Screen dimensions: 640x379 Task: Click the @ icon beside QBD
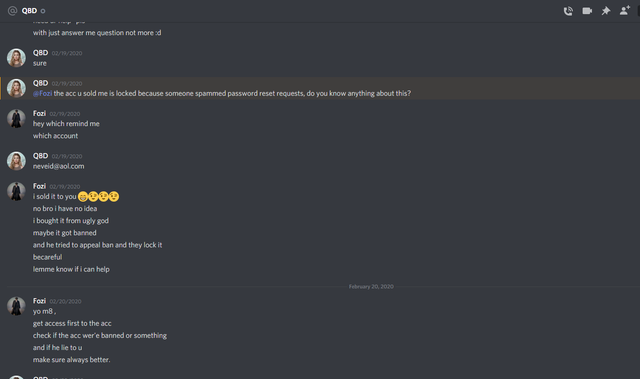pos(12,11)
